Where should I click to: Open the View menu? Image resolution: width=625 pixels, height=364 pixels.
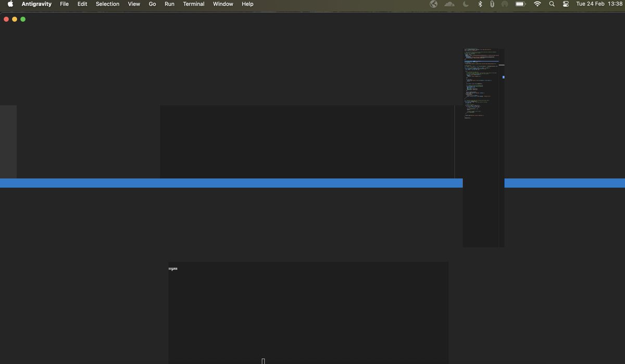[134, 4]
